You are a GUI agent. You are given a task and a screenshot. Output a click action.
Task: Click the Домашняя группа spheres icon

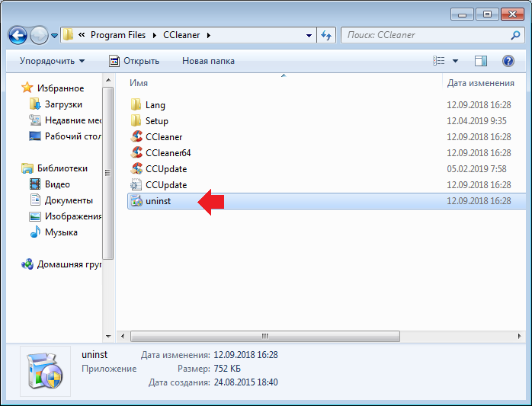(x=27, y=264)
